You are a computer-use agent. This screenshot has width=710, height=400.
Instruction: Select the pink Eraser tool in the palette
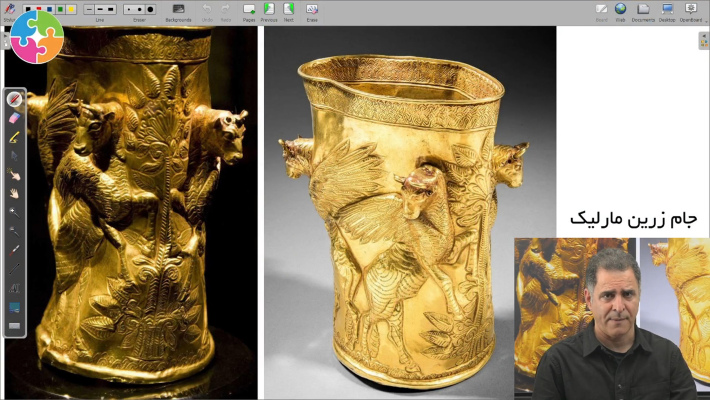(x=14, y=118)
